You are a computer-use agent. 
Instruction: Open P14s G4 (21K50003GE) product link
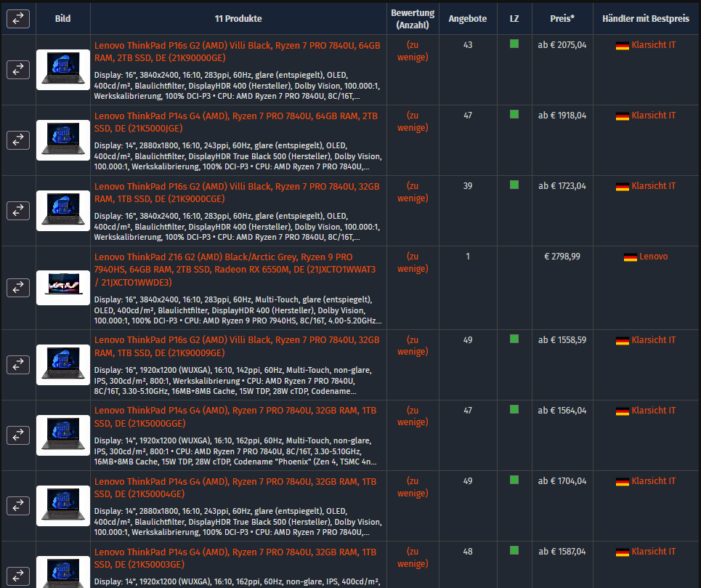coord(235,558)
